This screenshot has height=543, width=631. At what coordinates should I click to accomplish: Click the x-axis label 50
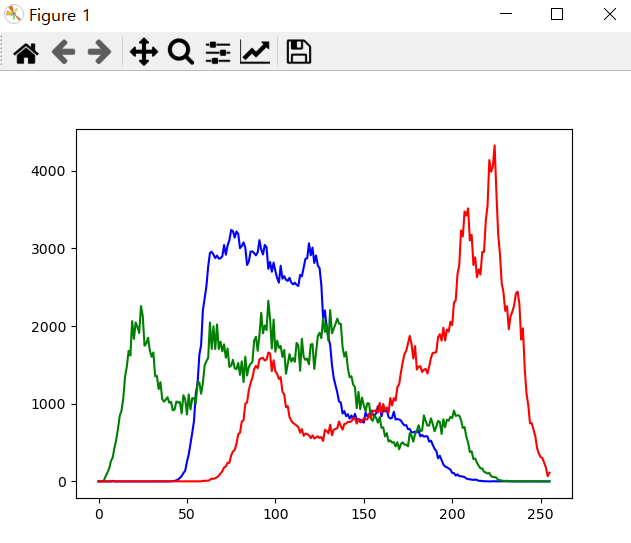click(187, 514)
